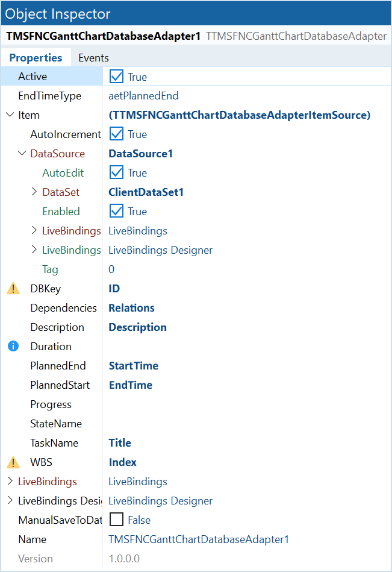Disable the Enabled property checkbox
The image size is (392, 572).
tap(117, 211)
